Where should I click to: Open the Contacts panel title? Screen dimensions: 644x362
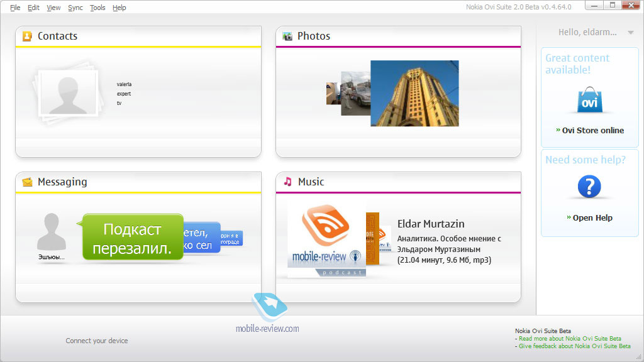point(57,36)
